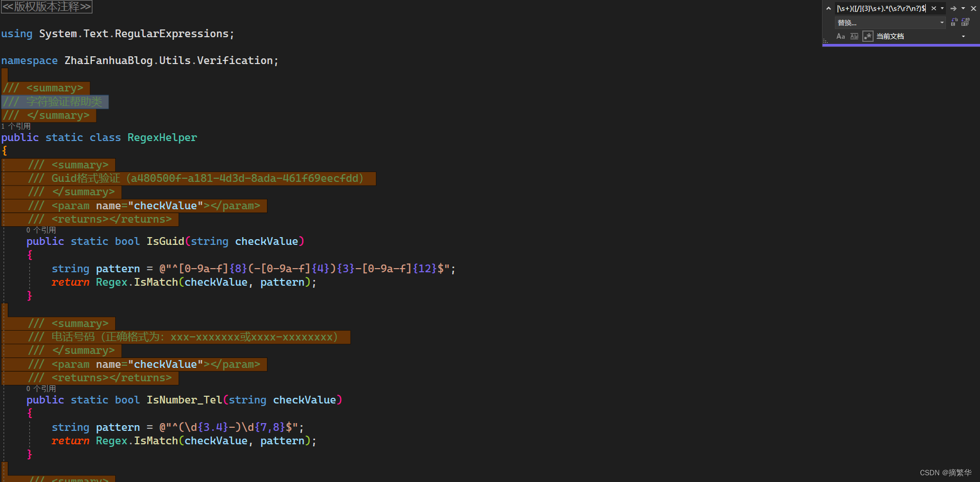Collapse the replace row with the chevron toggle

coord(829,8)
